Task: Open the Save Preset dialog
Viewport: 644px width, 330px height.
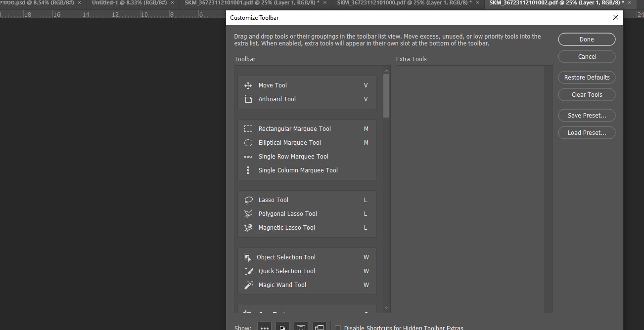Action: click(x=587, y=116)
